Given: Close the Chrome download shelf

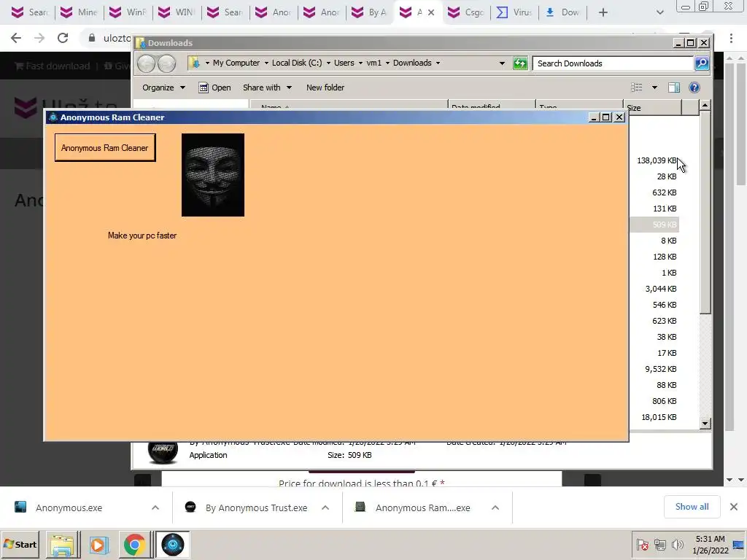Looking at the screenshot, I should click(x=734, y=507).
